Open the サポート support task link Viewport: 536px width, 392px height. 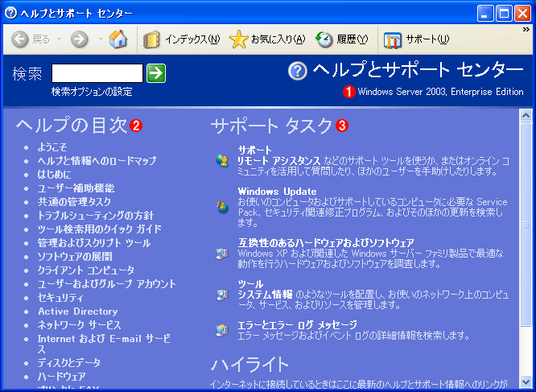click(254, 150)
